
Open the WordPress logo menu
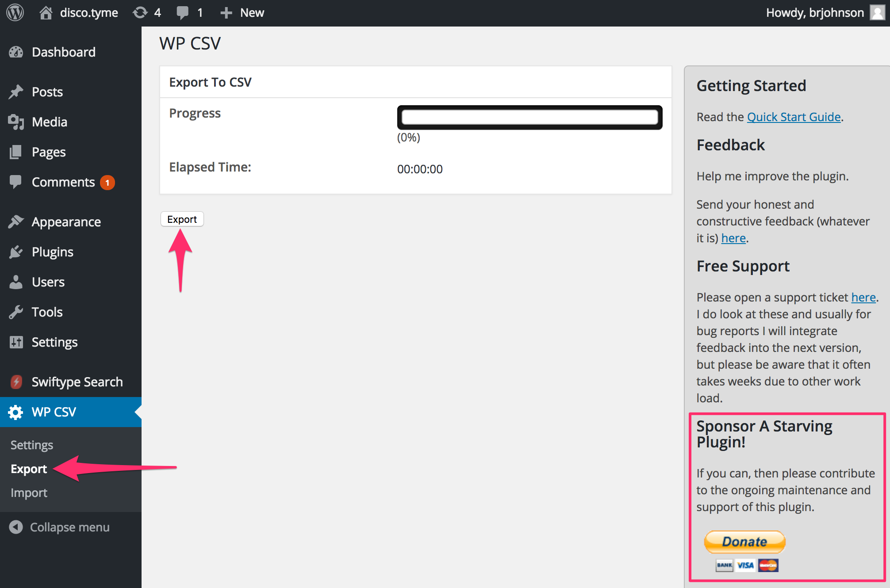click(15, 12)
